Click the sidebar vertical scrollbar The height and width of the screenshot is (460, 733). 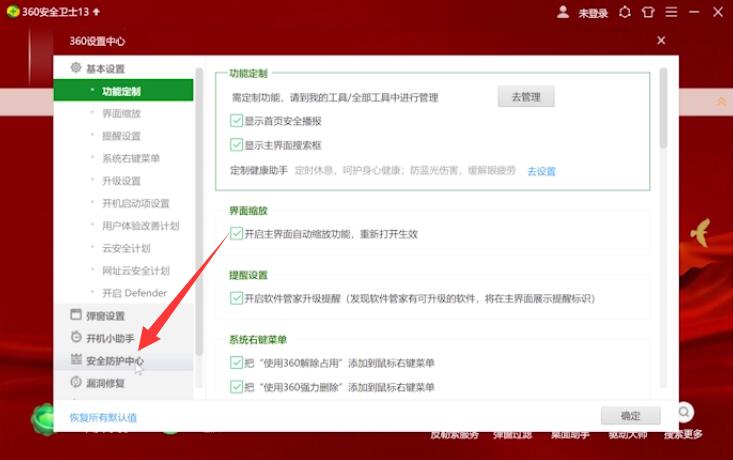pos(199,210)
